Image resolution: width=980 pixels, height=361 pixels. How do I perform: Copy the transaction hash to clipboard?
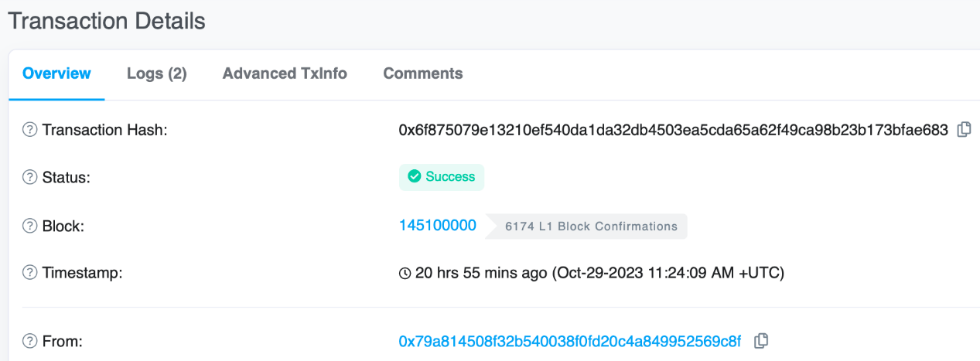[964, 130]
